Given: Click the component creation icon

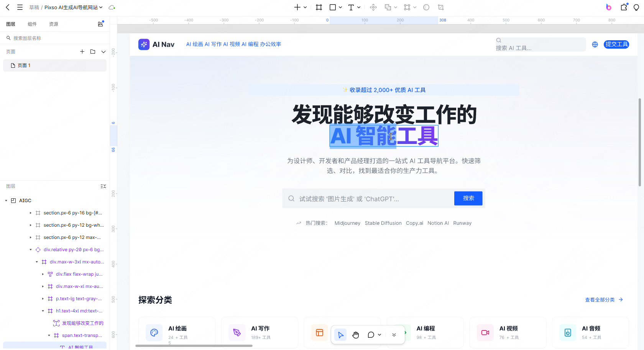Looking at the screenshot, I should 373,7.
